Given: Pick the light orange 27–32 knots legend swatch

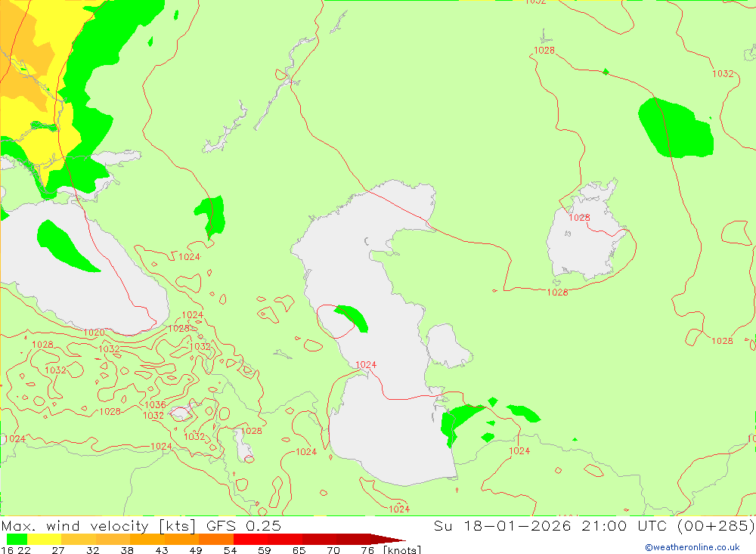Looking at the screenshot, I should pyautogui.click(x=79, y=539).
